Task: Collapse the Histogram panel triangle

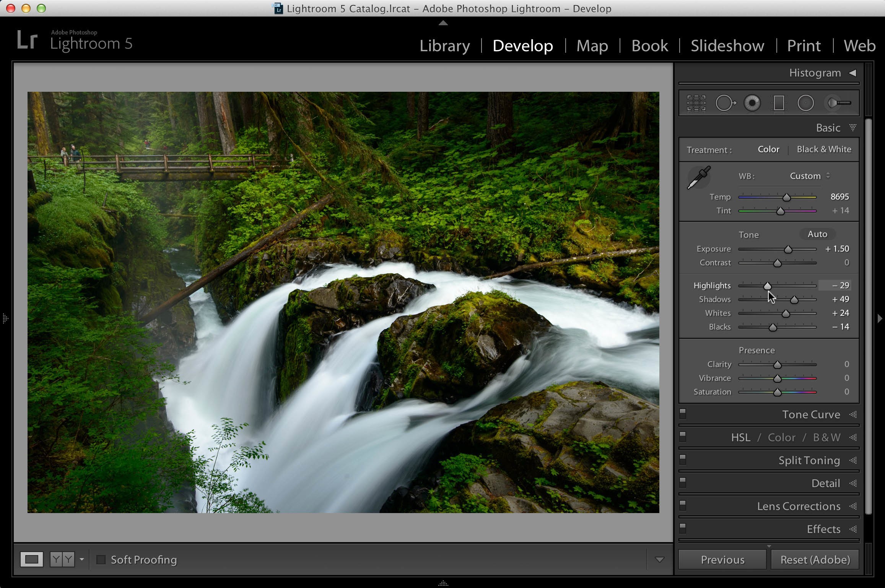Action: point(852,73)
